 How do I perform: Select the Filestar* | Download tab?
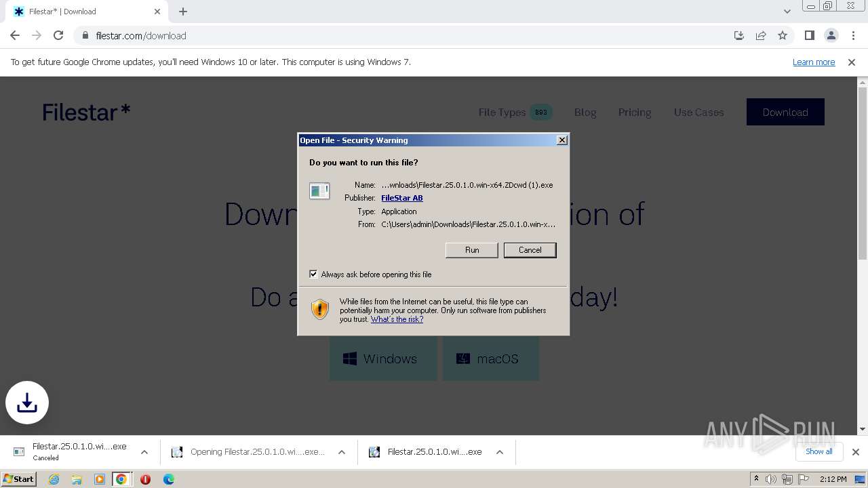[x=87, y=12]
